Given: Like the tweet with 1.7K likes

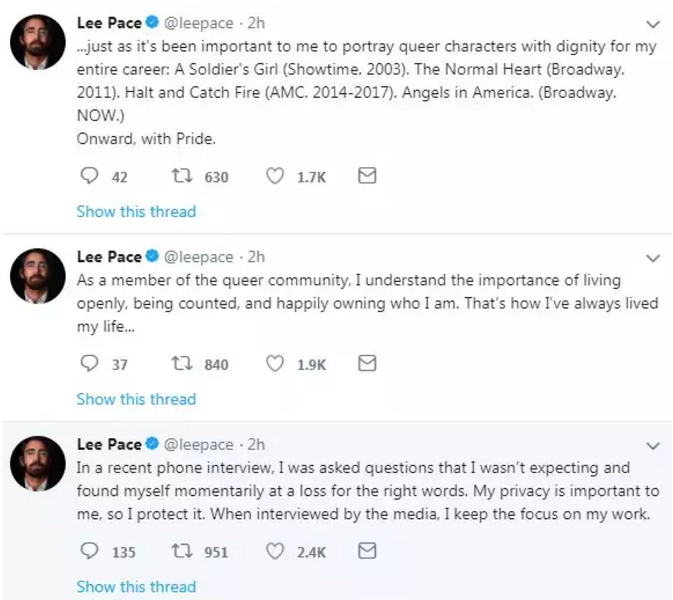Looking at the screenshot, I should (x=276, y=177).
